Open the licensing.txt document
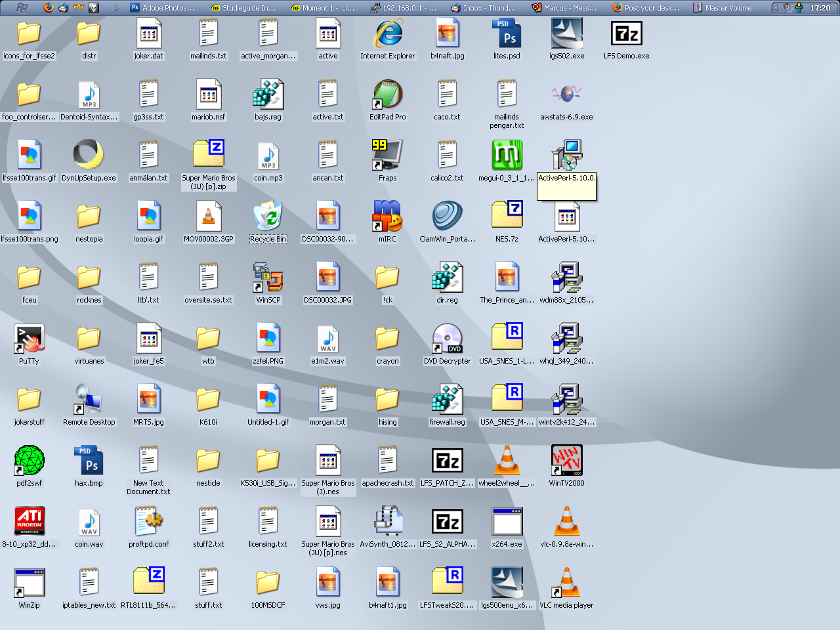The height and width of the screenshot is (630, 840). (x=268, y=522)
